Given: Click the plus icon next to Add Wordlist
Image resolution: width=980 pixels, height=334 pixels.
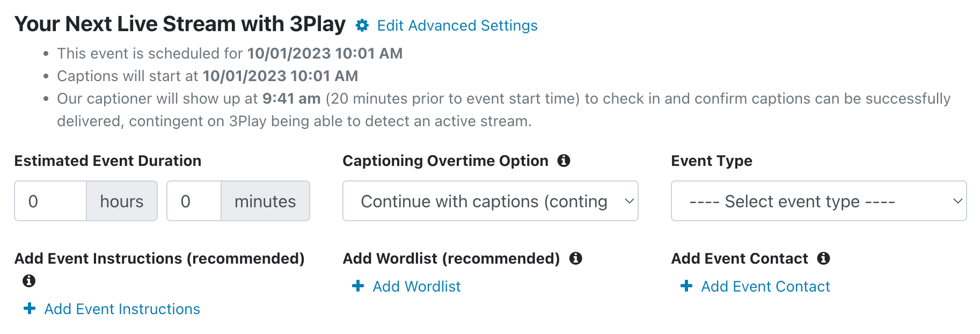Looking at the screenshot, I should pos(358,286).
